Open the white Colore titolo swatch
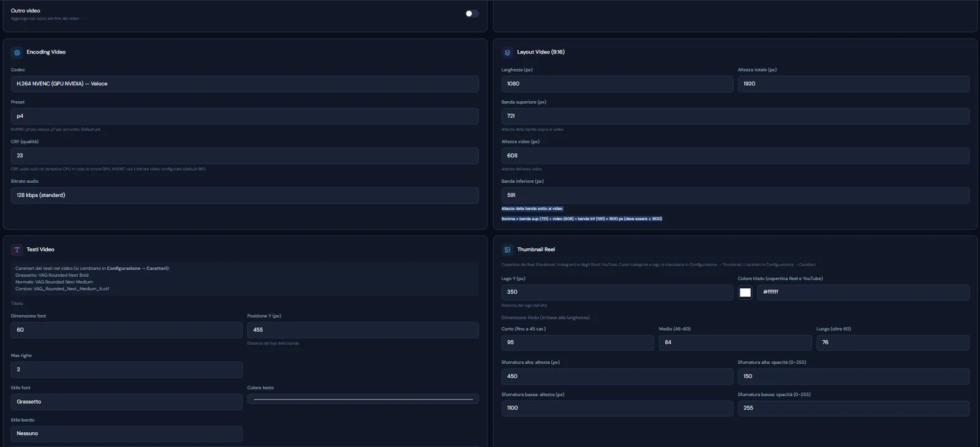This screenshot has width=980, height=447. [745, 292]
